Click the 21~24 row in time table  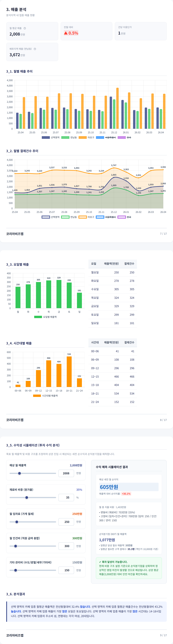point(113,402)
